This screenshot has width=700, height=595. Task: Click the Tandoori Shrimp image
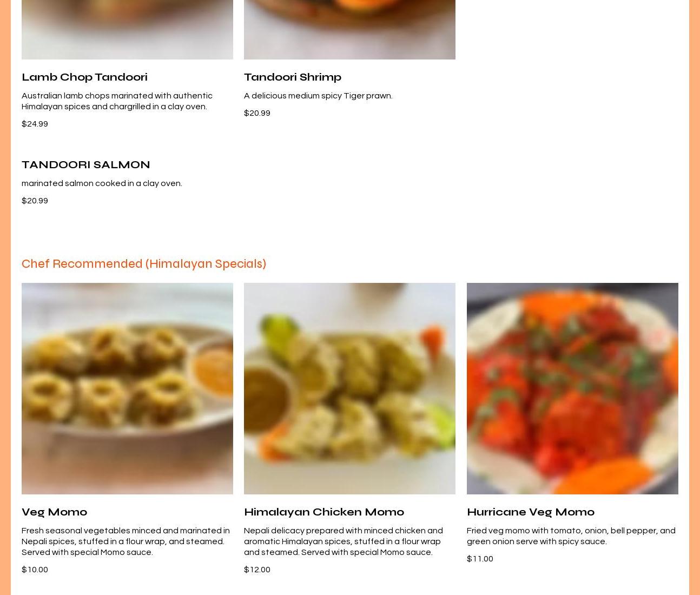349,30
